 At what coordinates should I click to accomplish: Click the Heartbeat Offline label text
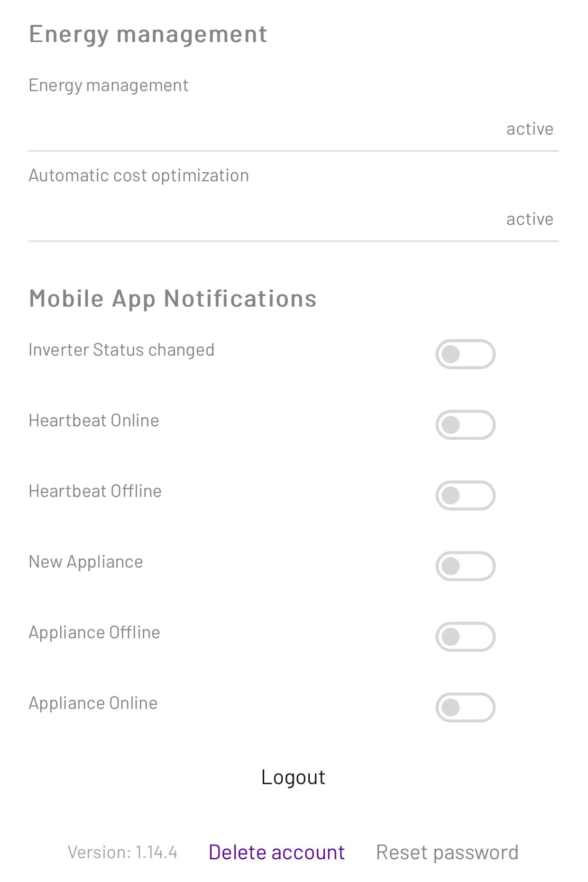pos(95,491)
